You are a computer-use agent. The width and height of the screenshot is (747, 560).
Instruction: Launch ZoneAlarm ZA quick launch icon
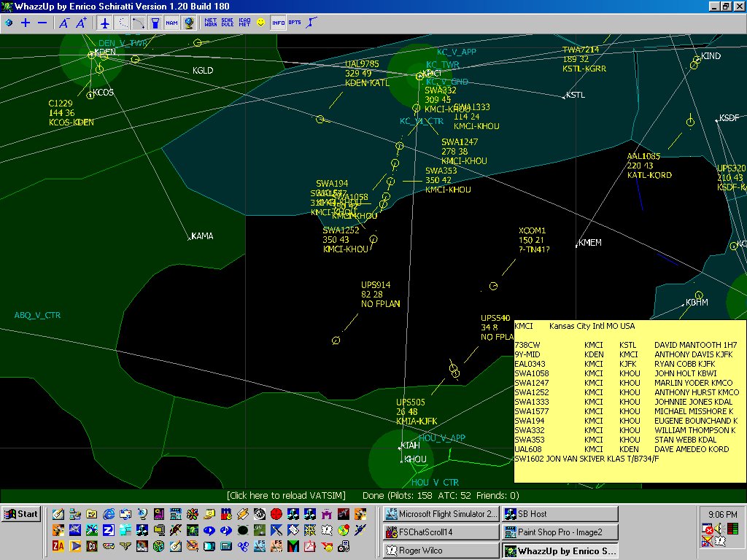pos(58,545)
